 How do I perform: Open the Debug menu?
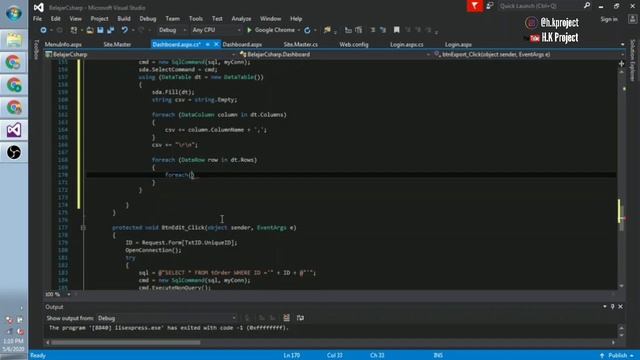148,19
